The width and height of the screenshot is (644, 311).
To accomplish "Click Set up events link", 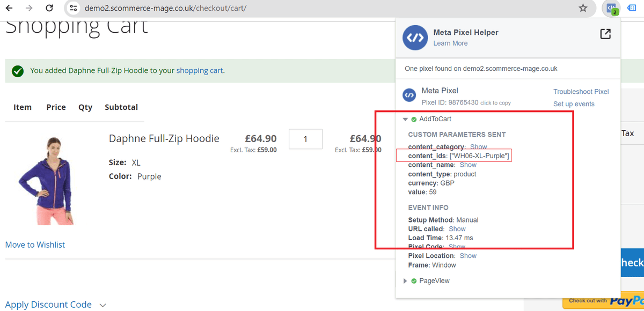I will [574, 104].
